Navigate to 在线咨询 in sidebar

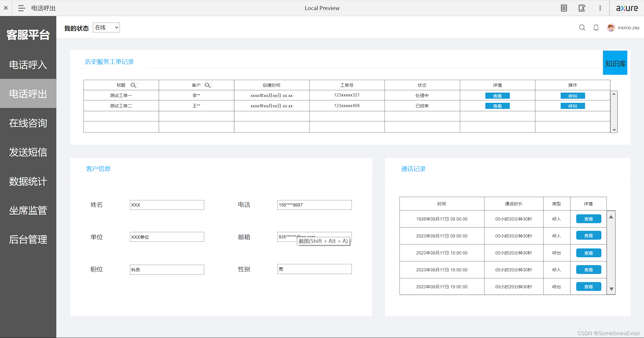point(28,123)
